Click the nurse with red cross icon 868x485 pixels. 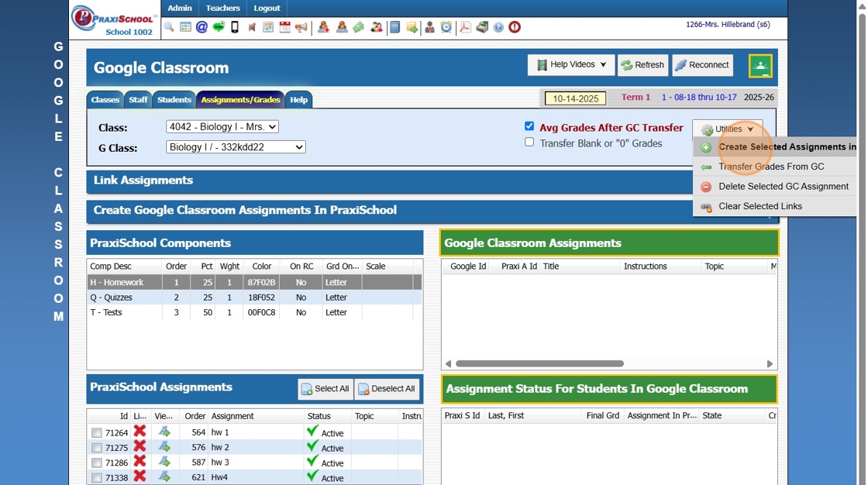pyautogui.click(x=324, y=27)
